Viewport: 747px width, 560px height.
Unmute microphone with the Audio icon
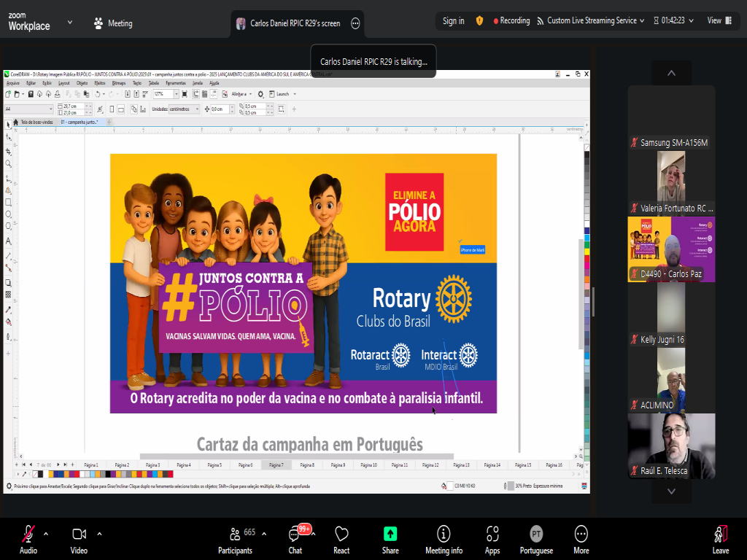coord(28,538)
